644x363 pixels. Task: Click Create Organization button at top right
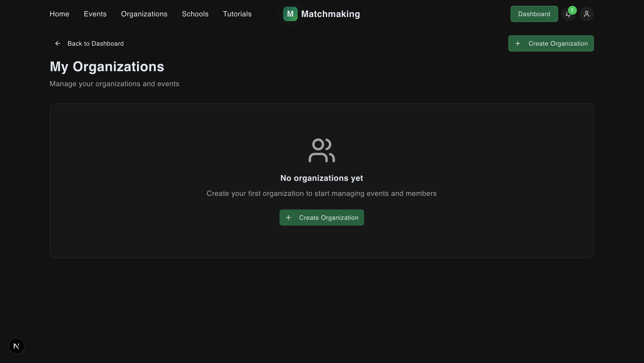point(551,43)
